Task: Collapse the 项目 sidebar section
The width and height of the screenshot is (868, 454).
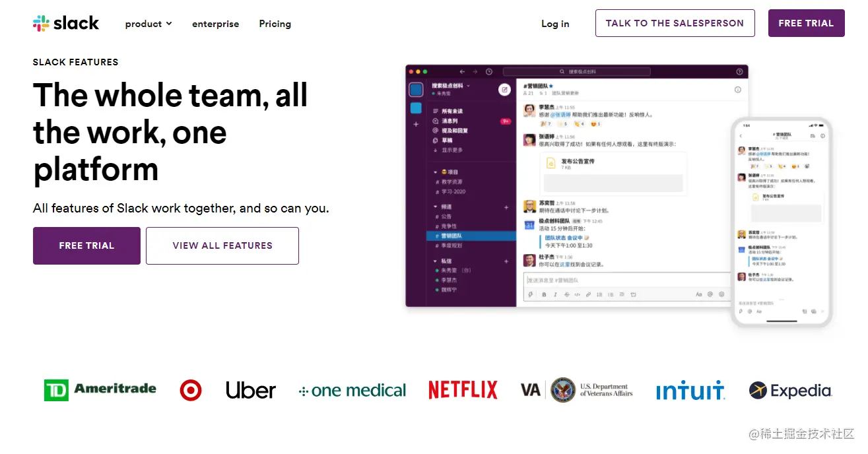Action: pos(435,172)
